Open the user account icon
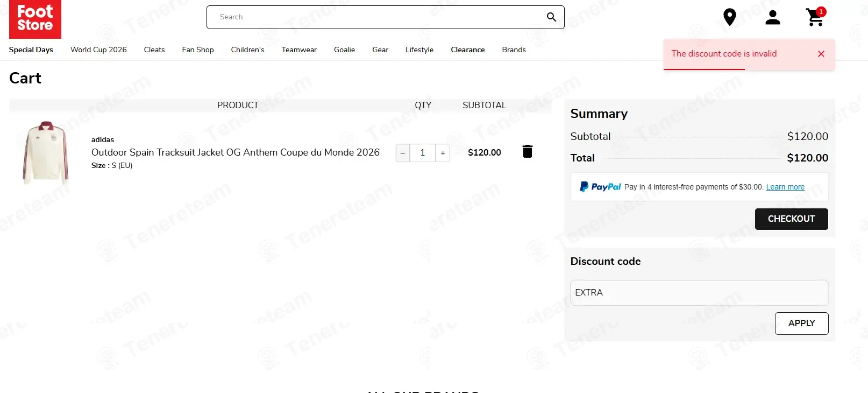 (x=773, y=17)
